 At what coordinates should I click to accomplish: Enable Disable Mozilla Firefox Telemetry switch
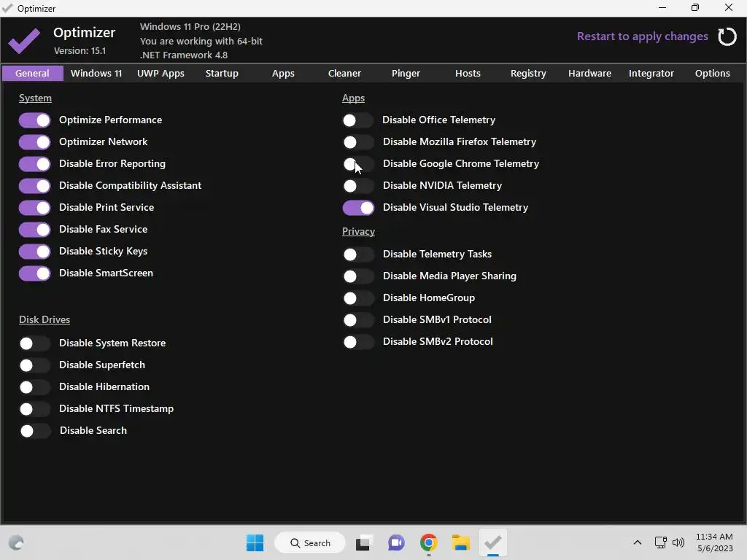coord(358,142)
